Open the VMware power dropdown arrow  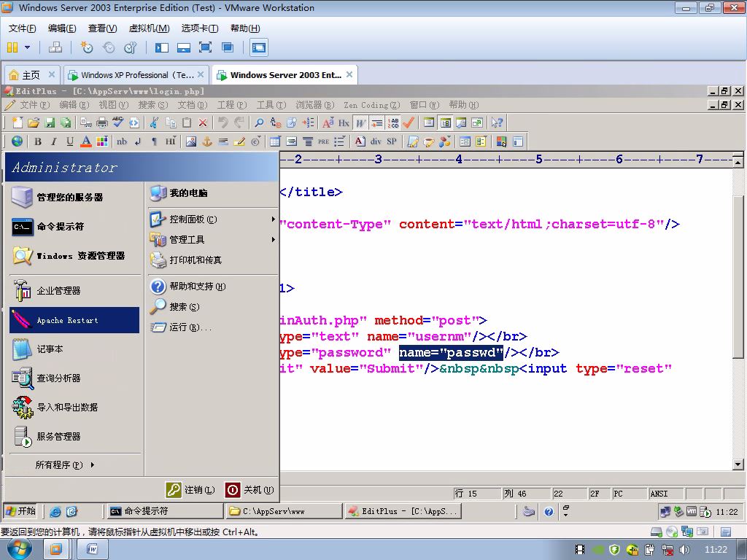[x=27, y=47]
